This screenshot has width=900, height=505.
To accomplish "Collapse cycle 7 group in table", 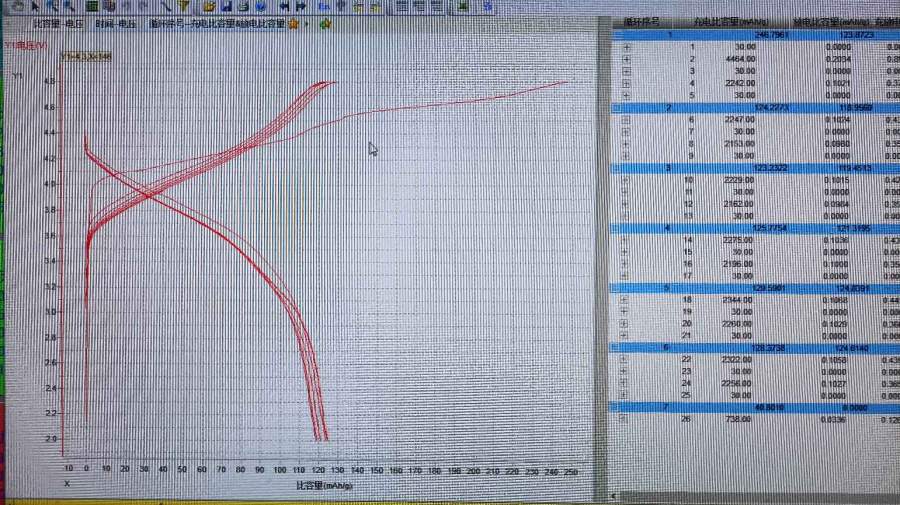I will click(x=618, y=408).
